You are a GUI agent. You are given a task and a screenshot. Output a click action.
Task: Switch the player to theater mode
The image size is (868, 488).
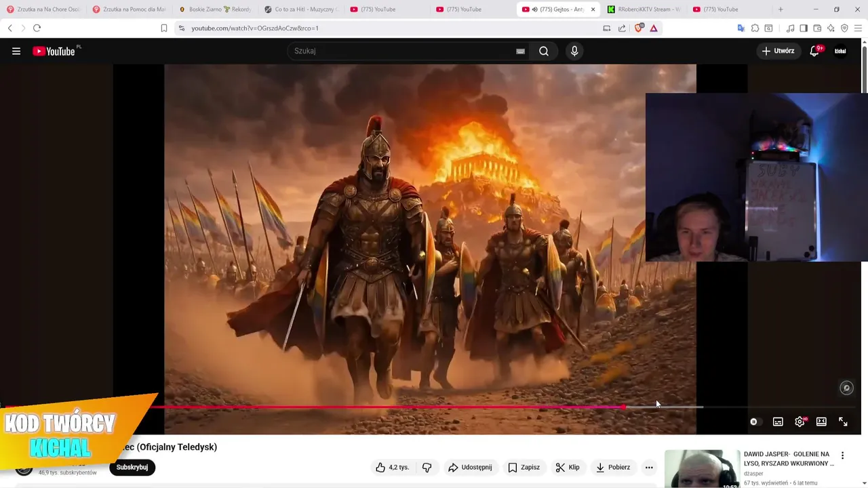[821, 422]
